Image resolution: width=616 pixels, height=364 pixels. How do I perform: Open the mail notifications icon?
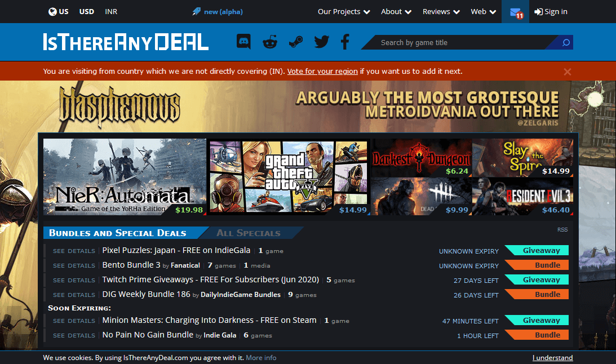[516, 12]
